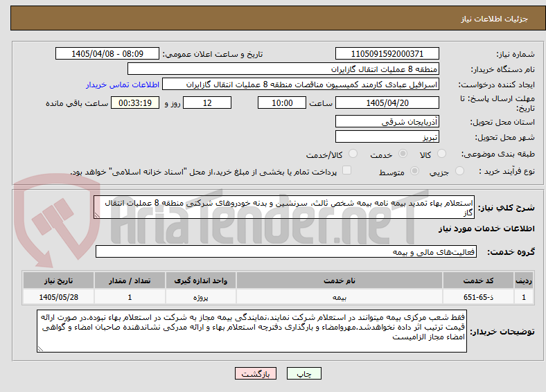This screenshot has width=546, height=392.
Task: Click the شماره نیاز label
Action: point(516,54)
